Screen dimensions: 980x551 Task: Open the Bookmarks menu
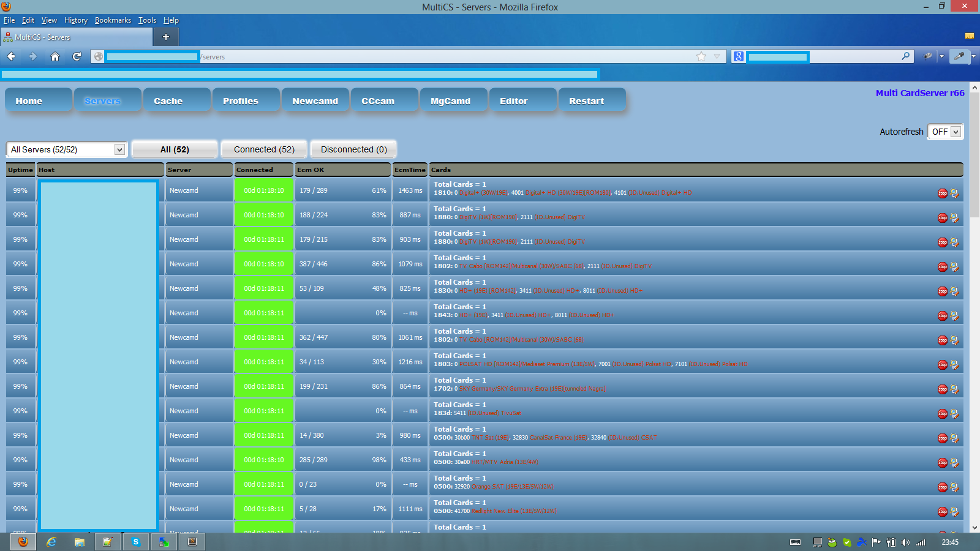[113, 20]
